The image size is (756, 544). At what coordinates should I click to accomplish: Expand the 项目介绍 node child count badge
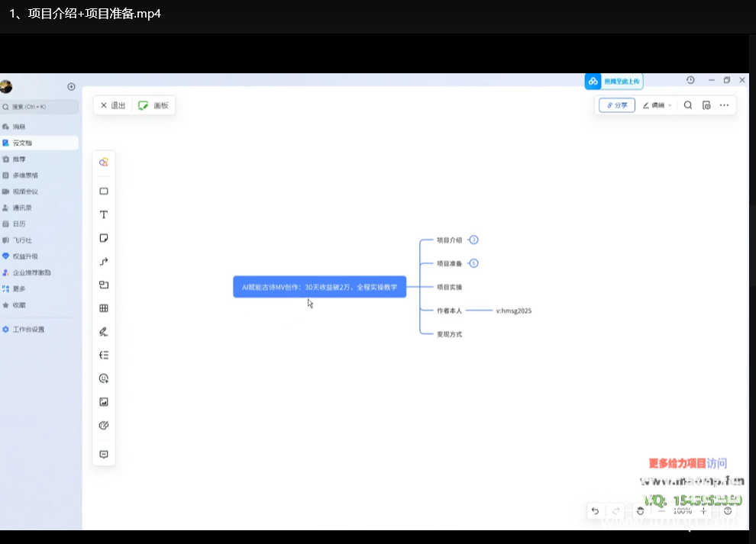click(x=473, y=240)
